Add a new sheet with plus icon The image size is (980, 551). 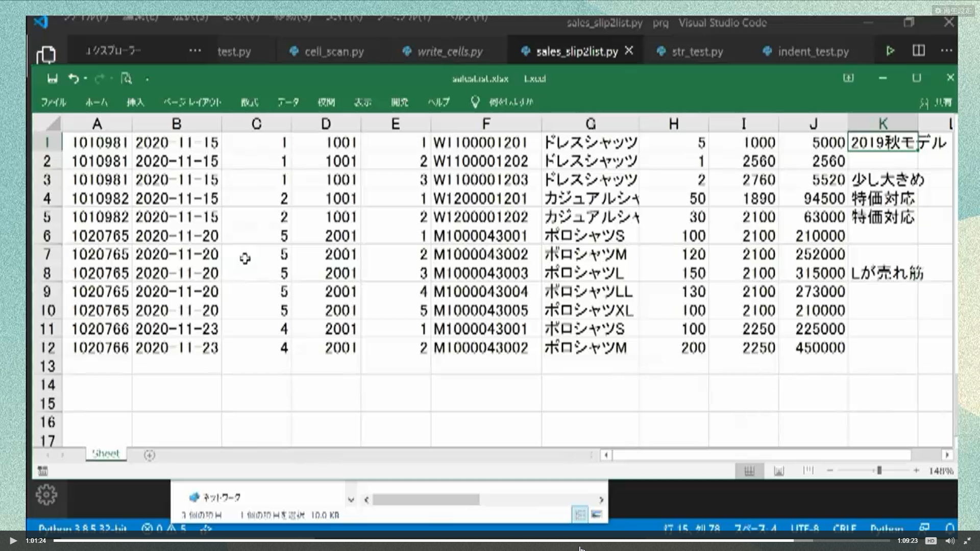[x=149, y=455]
